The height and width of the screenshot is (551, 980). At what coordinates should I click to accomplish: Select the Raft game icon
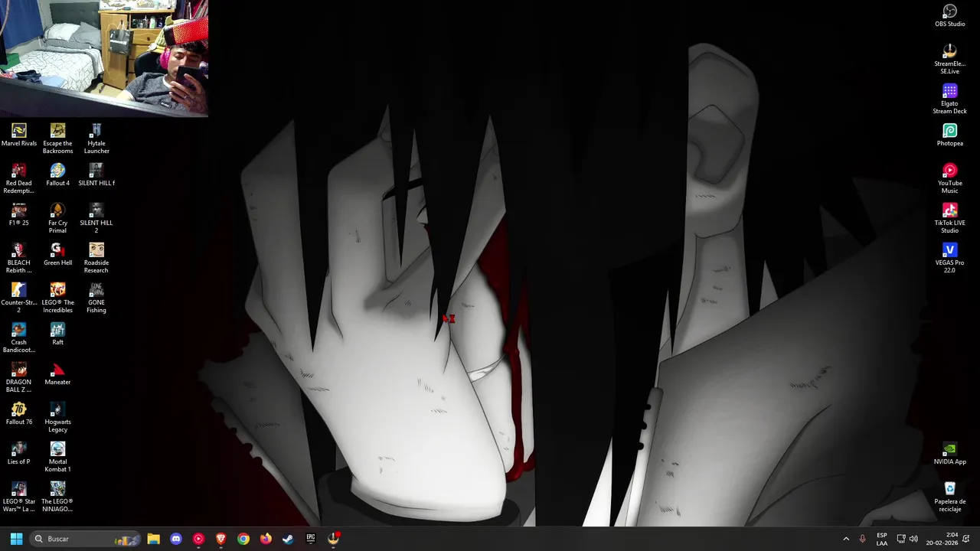[x=57, y=334]
